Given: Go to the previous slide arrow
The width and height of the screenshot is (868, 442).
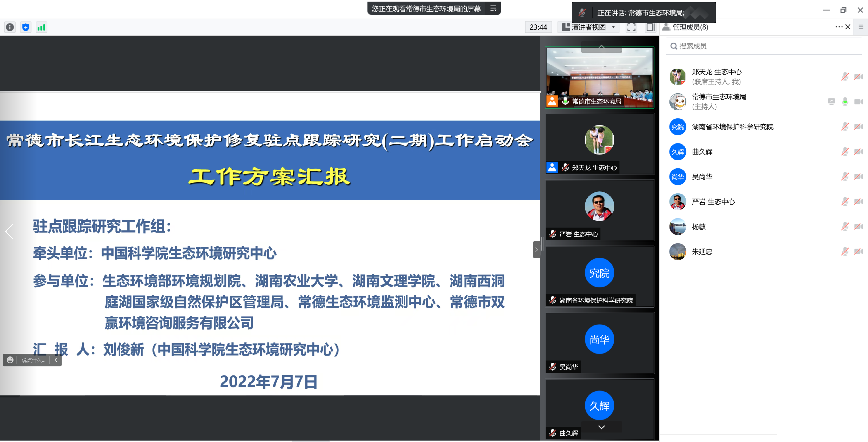Looking at the screenshot, I should [x=9, y=232].
